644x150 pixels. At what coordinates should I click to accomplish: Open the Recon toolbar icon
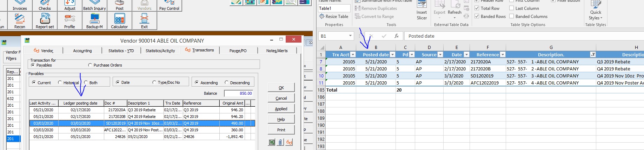(20, 21)
